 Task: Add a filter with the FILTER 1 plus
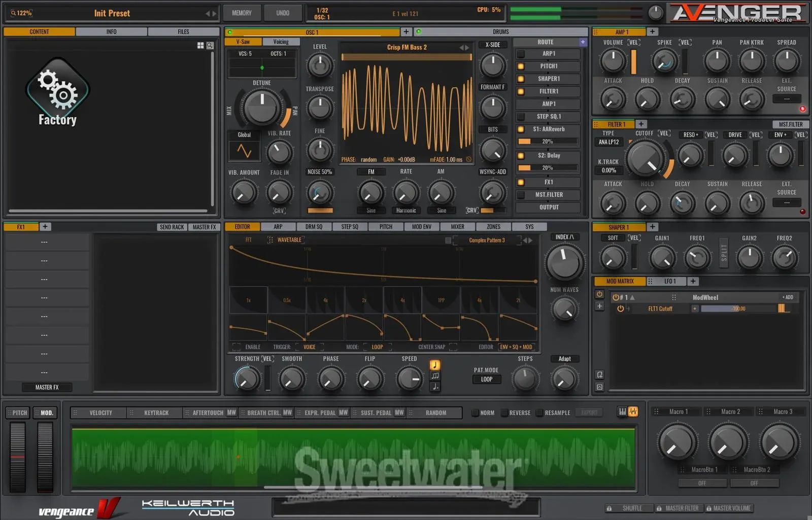pyautogui.click(x=641, y=124)
